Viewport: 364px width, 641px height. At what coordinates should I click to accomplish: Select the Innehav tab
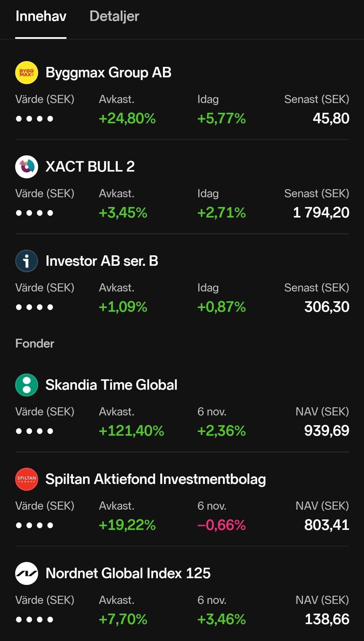coord(41,16)
